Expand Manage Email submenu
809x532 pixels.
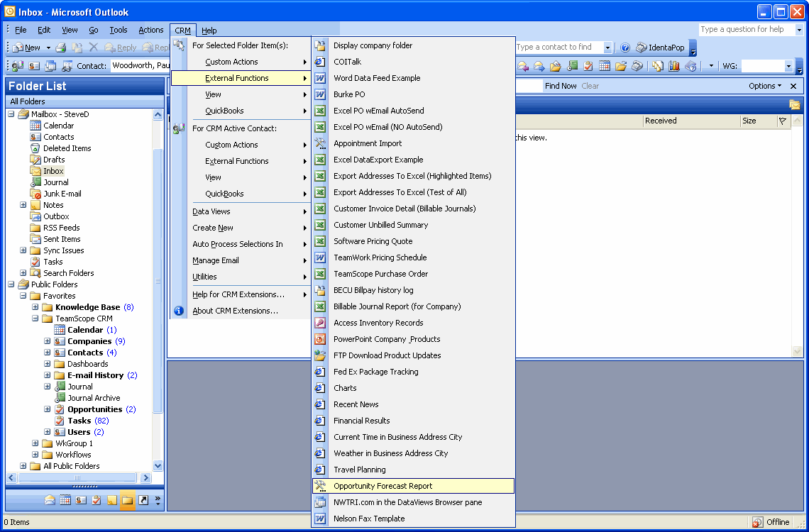241,260
